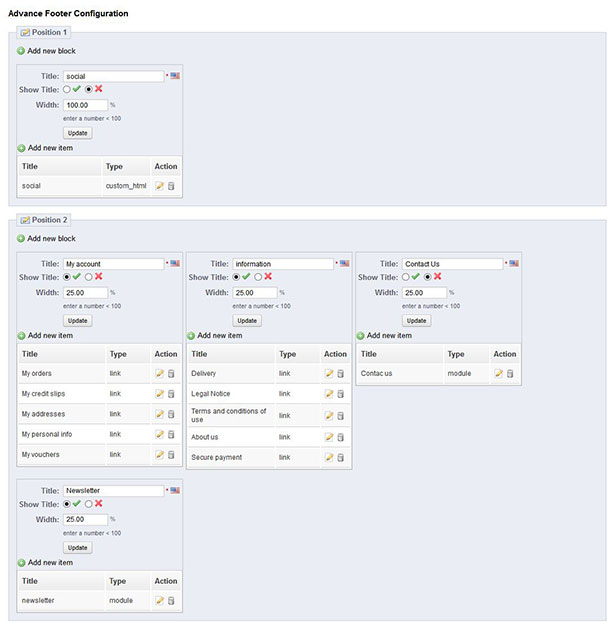Edit the My vouchers link item
Viewport: 616px width, 622px height.
pyautogui.click(x=159, y=455)
